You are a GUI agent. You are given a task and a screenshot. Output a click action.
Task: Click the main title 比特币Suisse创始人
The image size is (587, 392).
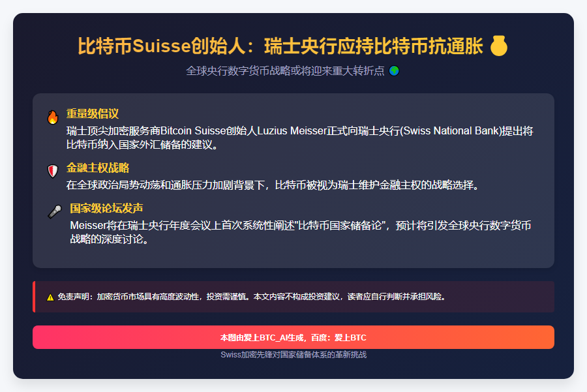[x=280, y=46]
